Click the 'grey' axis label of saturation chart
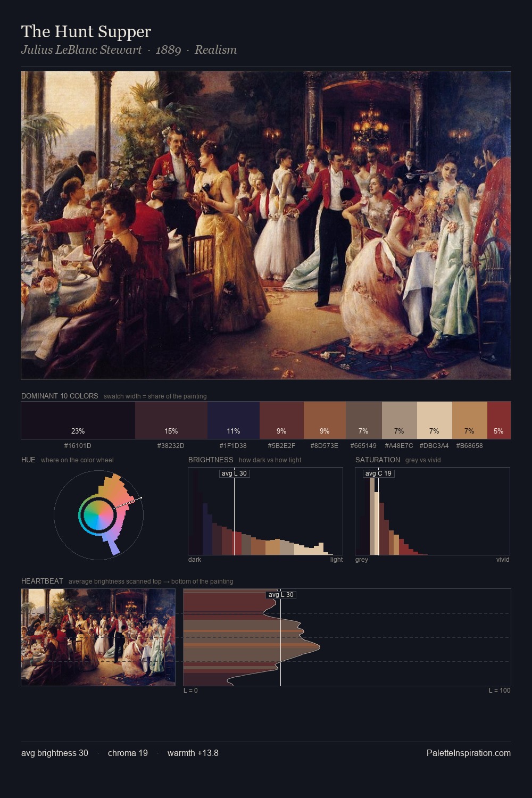 click(362, 560)
